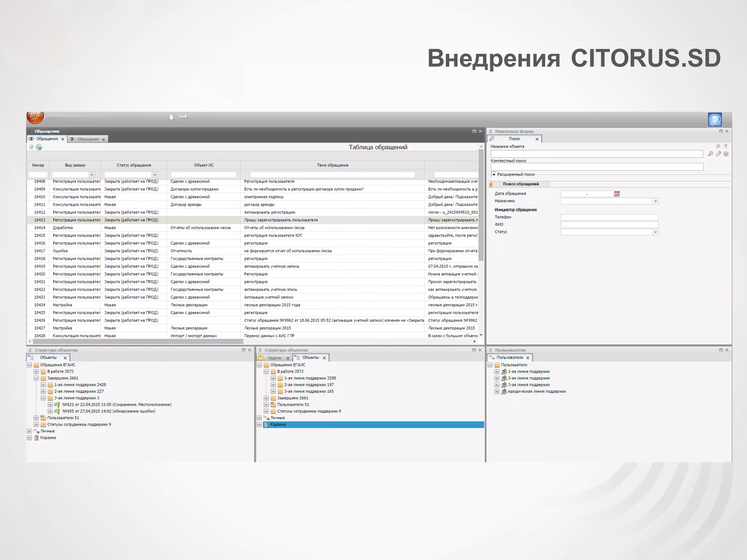Close the Задачи tab
This screenshot has height=560, width=747.
pos(288,358)
